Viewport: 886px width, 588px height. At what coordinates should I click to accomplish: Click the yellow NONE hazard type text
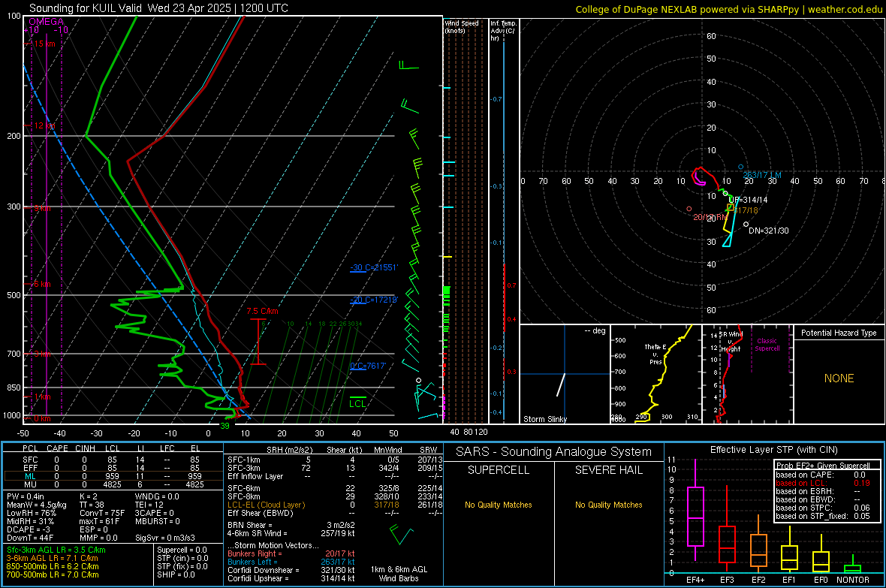pos(839,378)
